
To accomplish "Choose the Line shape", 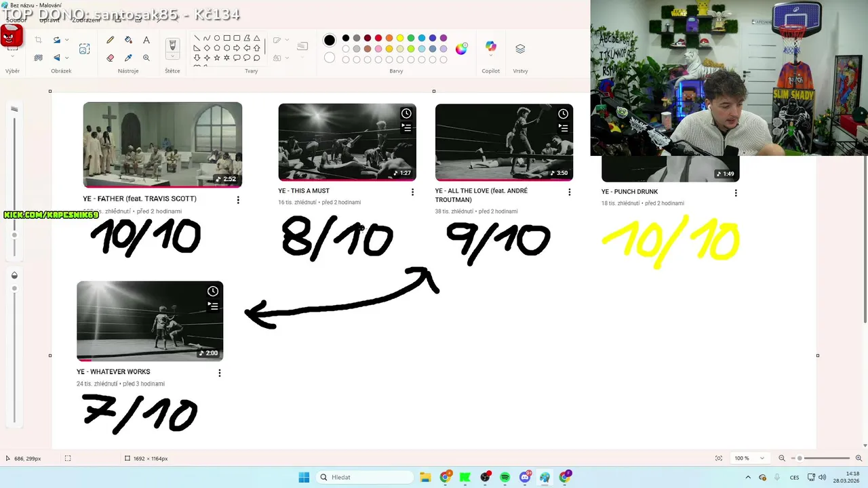I will 197,38.
